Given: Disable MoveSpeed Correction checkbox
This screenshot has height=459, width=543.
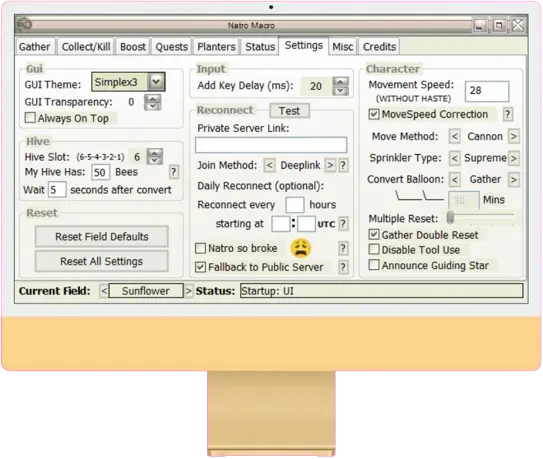Looking at the screenshot, I should (374, 114).
